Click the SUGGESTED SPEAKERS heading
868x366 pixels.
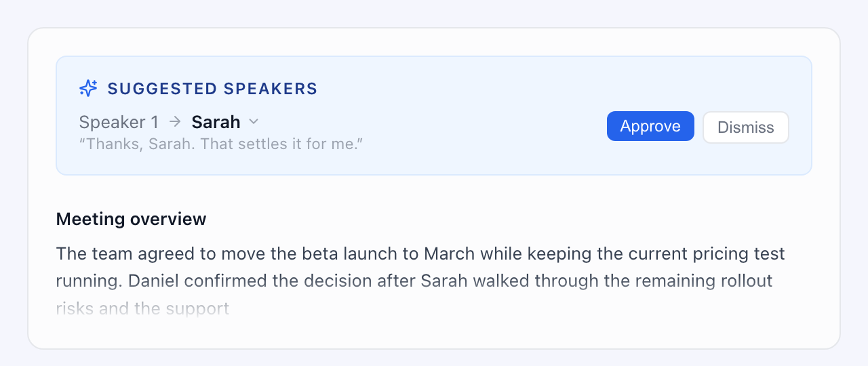click(x=213, y=89)
